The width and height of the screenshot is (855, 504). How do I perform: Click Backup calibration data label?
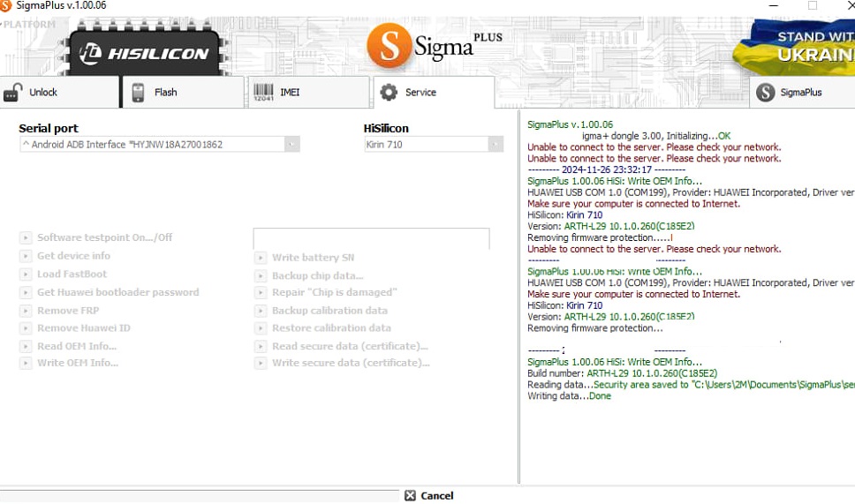point(329,311)
